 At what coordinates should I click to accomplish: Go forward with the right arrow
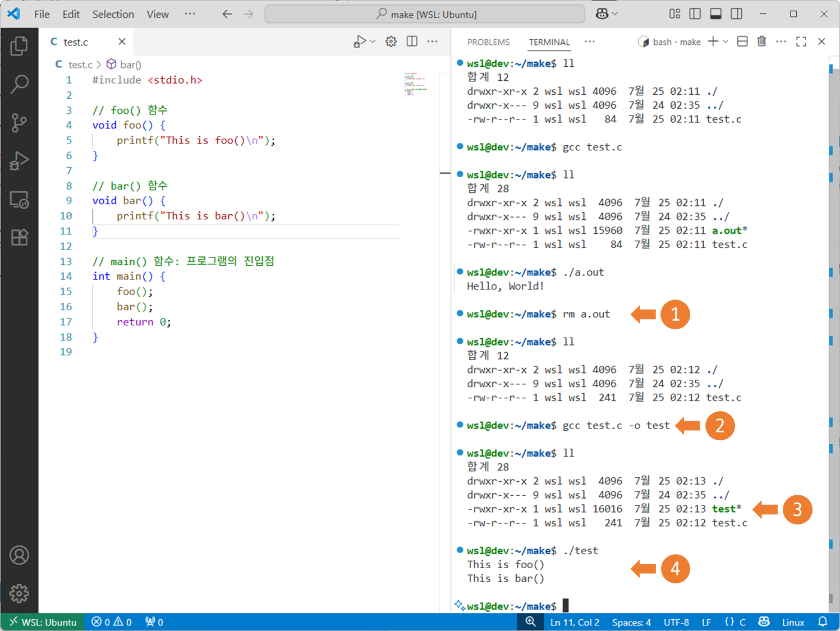[249, 14]
